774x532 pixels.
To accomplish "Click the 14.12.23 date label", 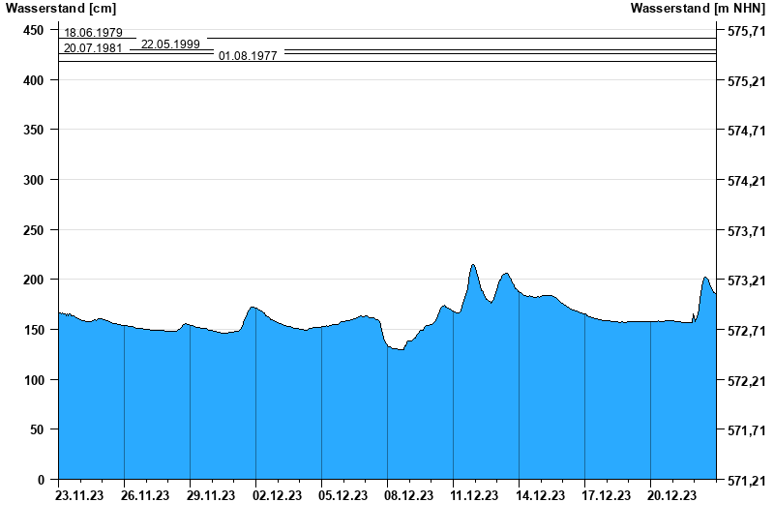I will [540, 496].
